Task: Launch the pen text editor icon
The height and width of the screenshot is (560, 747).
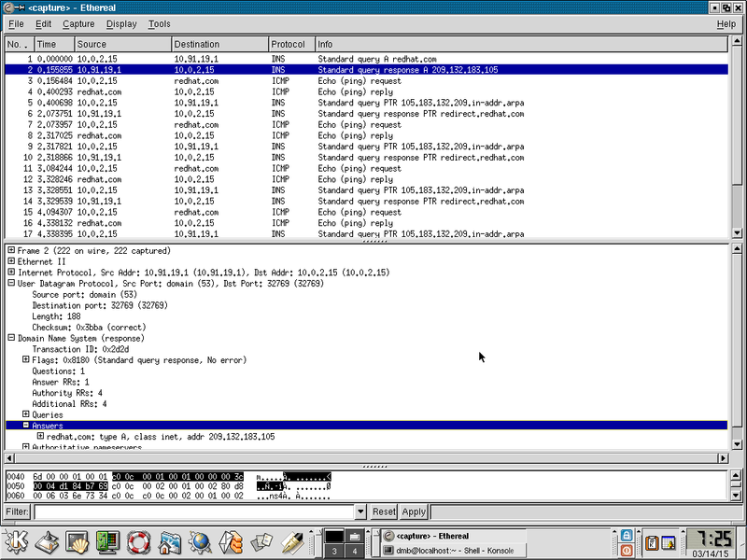Action: coord(292,542)
